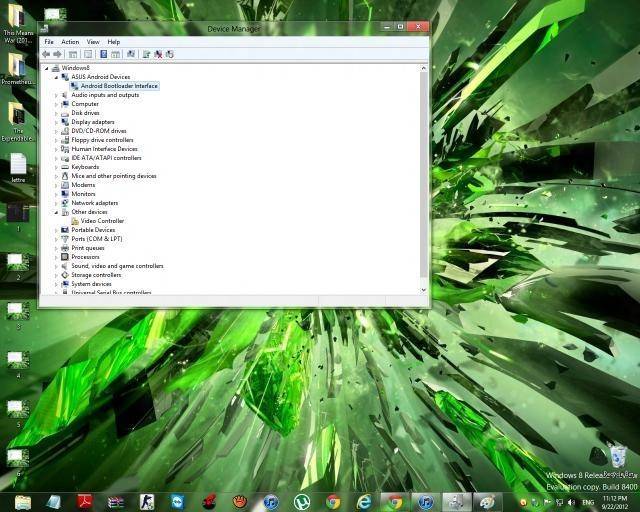Select IDE ATA/ATAPI controllers label
640x512 pixels.
point(106,158)
